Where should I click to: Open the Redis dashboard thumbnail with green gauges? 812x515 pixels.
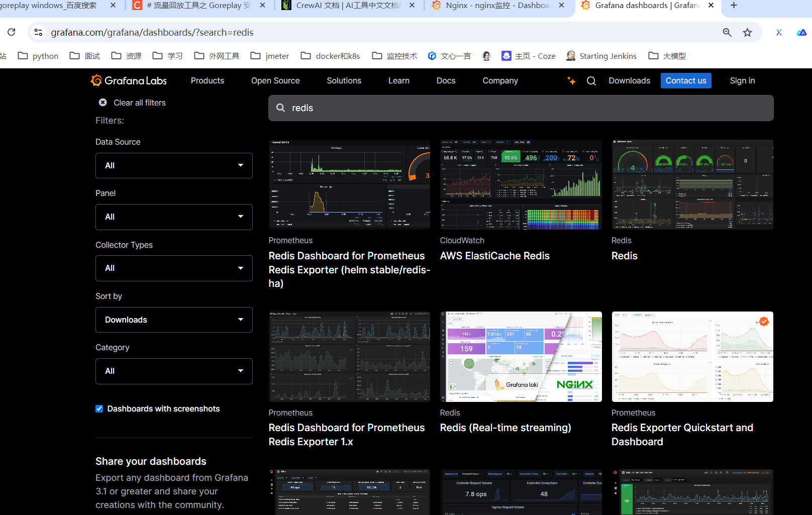(692, 184)
